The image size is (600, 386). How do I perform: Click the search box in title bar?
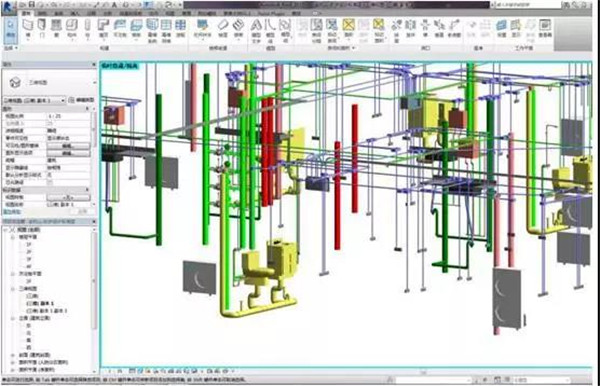tap(527, 5)
